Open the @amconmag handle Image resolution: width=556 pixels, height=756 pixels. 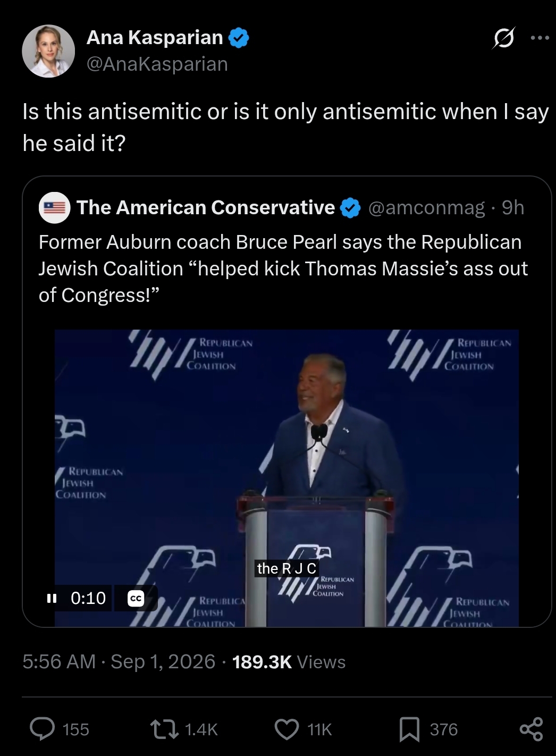(x=427, y=208)
